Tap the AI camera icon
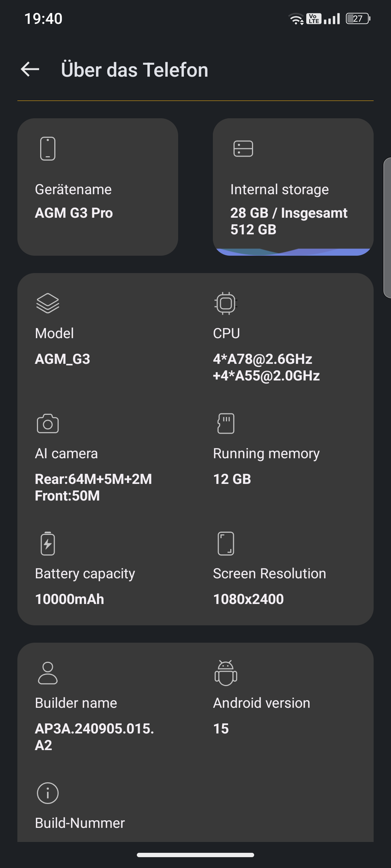Screen dimensions: 391x868 click(x=48, y=424)
